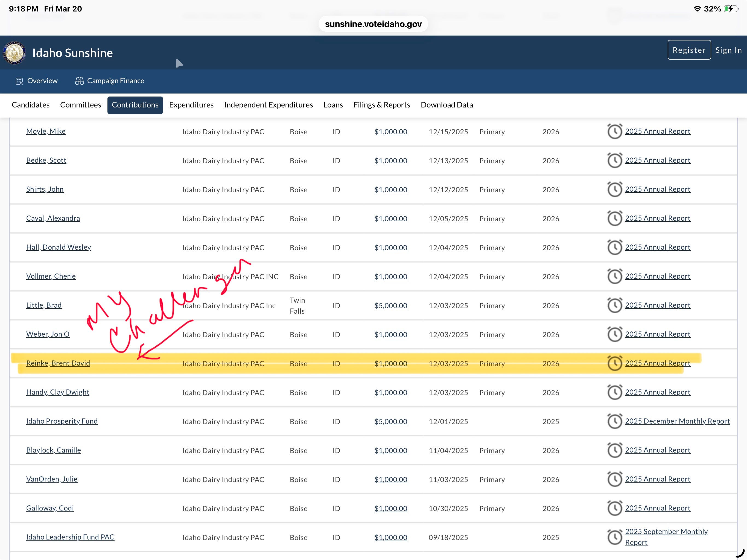
Task: Click clock icon on Idaho Prosperity Fund row
Action: coord(615,421)
